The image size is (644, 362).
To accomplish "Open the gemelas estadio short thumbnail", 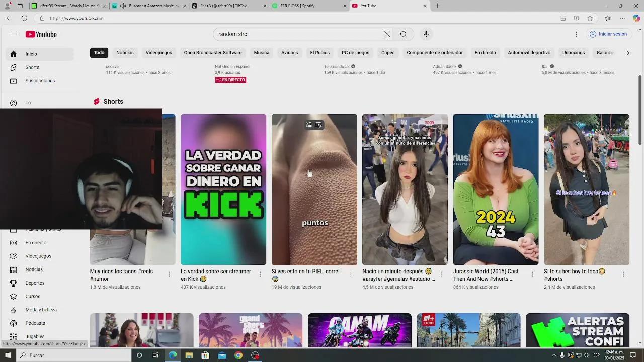I will click(x=405, y=190).
